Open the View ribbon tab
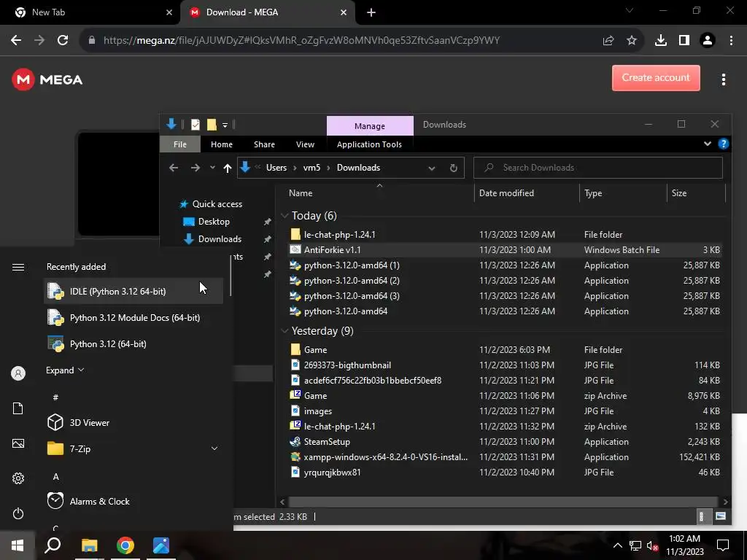 coord(305,144)
